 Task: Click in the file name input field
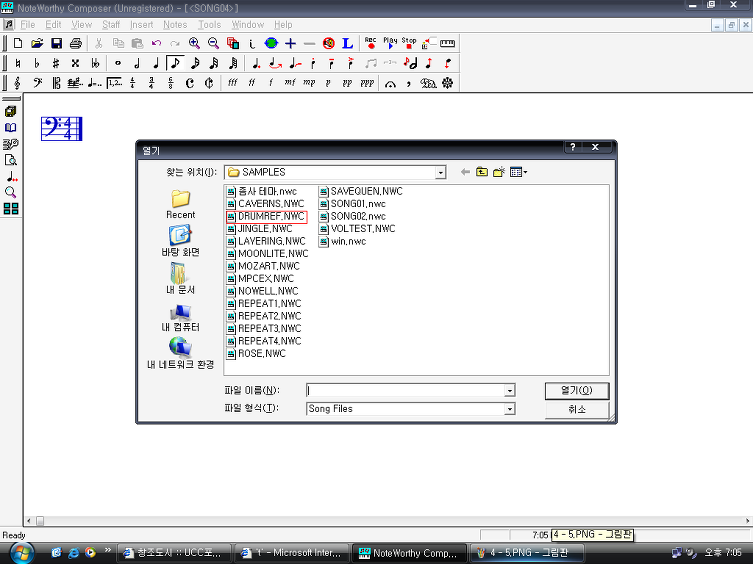tap(405, 391)
